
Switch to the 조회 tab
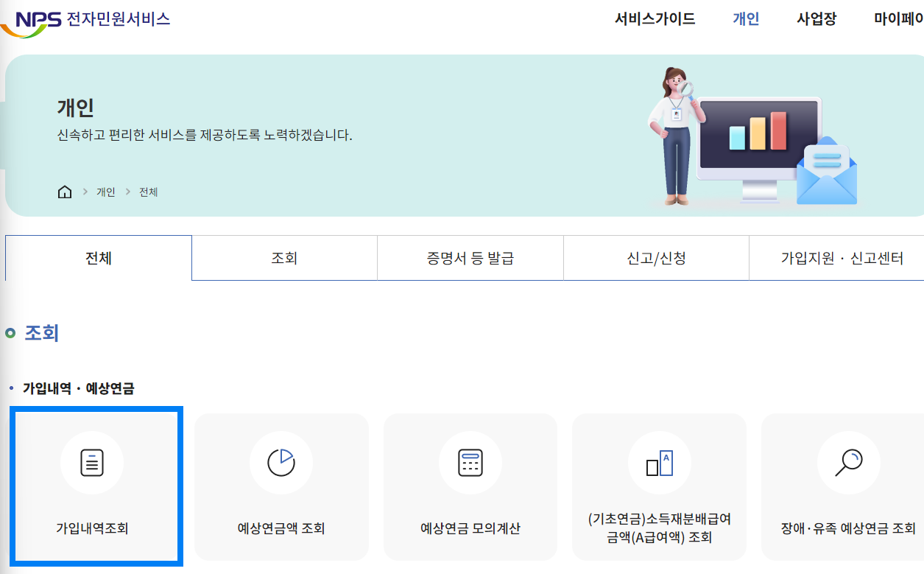coord(283,257)
